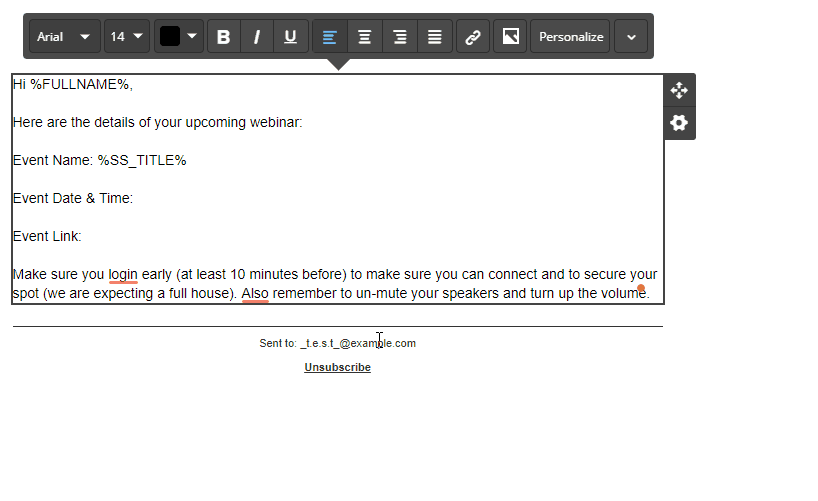
Task: Open the Arial font family dropdown
Action: pos(64,37)
